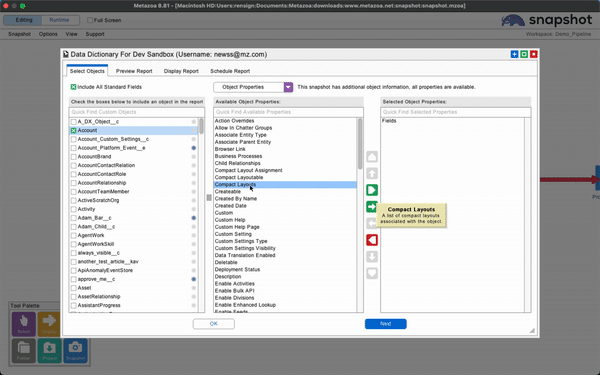
Task: Check the A_DX_Object__c checkbox
Action: tap(73, 122)
